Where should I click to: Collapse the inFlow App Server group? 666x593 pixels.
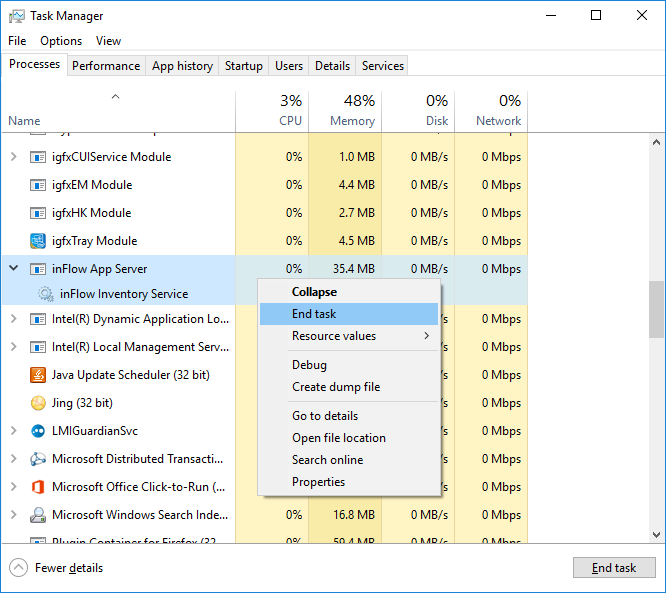14,268
